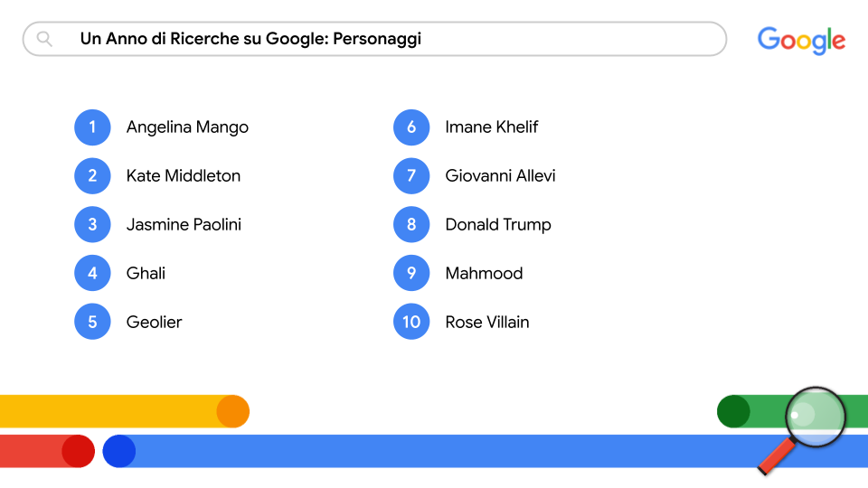Click the number 6 circle badge
The image size is (868, 488).
coord(411,127)
